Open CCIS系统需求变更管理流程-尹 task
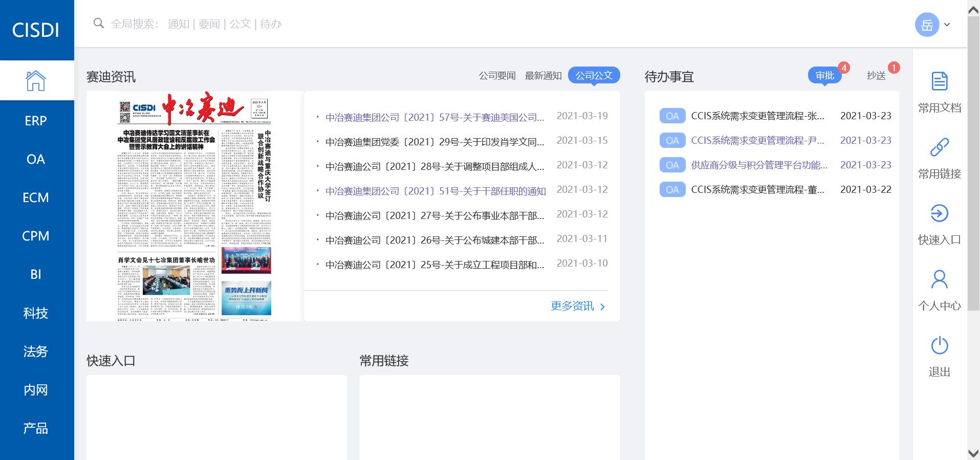Screen dimensions: 980x460 point(757,141)
